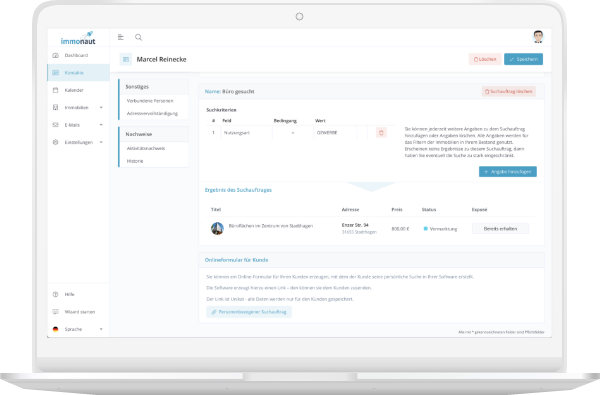Click the Einstellungen gear icon
Screen dimensions: 600x395
[55, 142]
